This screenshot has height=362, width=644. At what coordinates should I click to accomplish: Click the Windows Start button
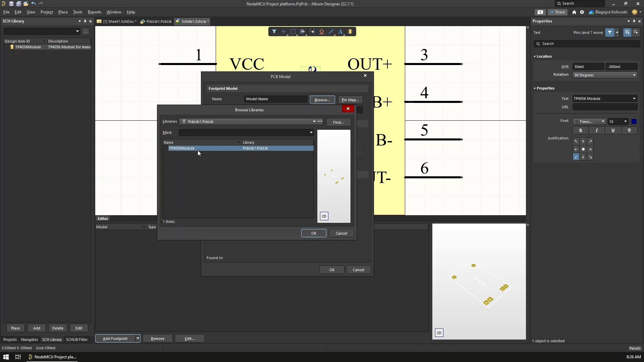point(6,357)
